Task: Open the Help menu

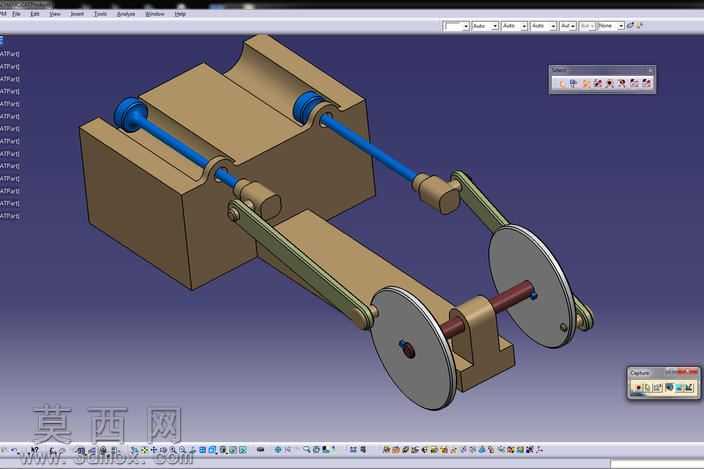Action: click(x=180, y=14)
